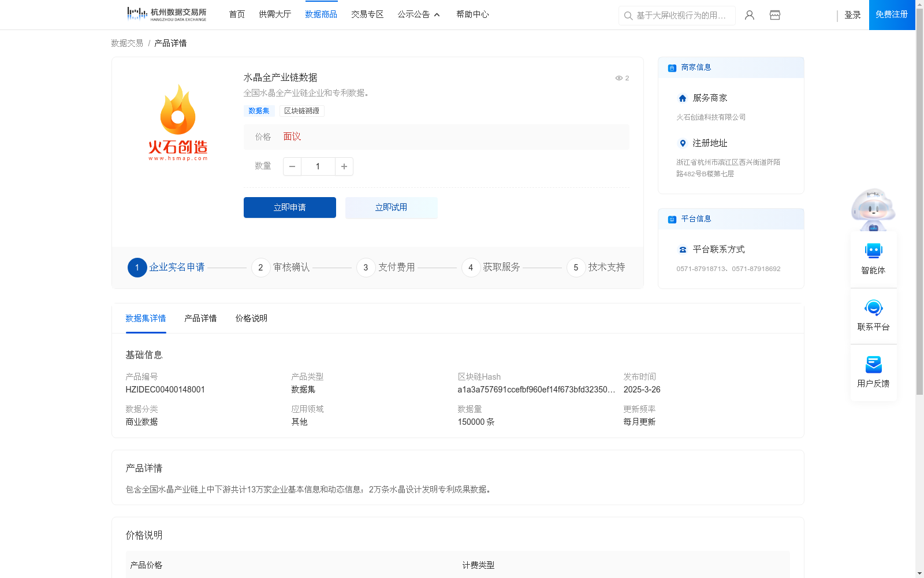Click step 3 支付费用
This screenshot has height=578, width=924.
[386, 268]
